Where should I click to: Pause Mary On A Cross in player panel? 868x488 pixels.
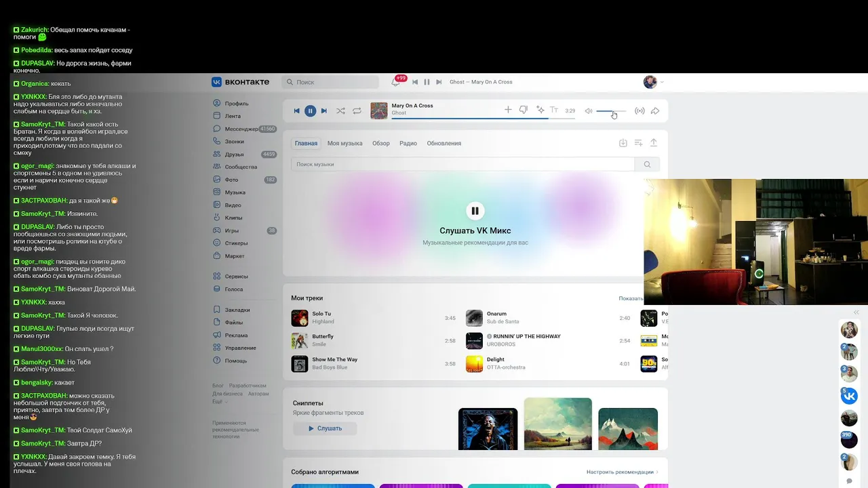click(x=310, y=110)
